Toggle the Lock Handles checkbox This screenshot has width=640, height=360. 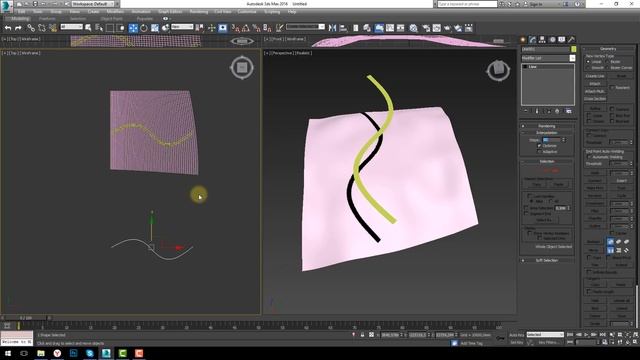(529, 196)
